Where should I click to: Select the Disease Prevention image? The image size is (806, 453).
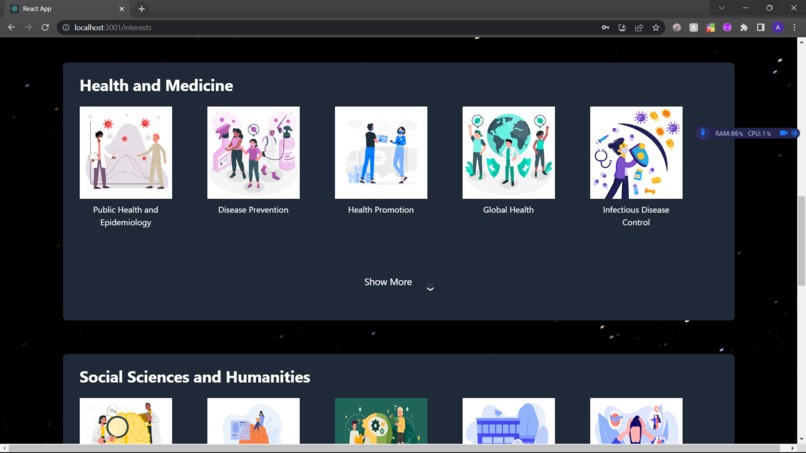click(x=253, y=153)
